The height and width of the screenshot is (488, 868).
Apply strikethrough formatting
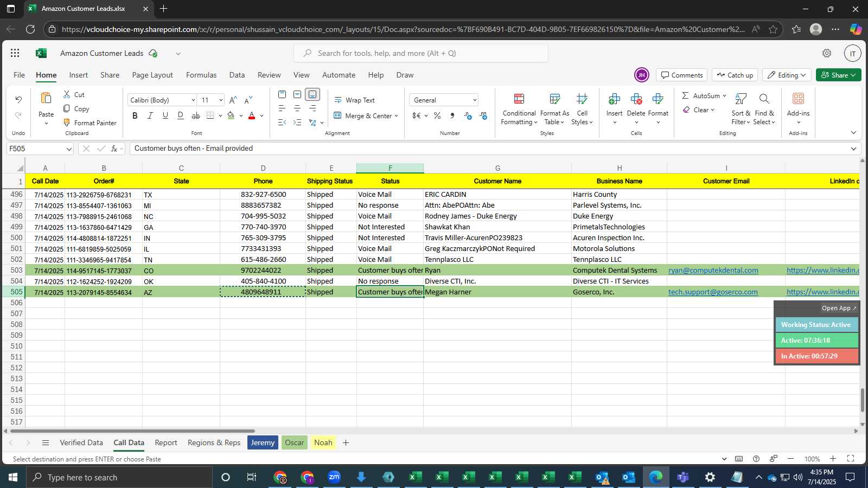[196, 115]
